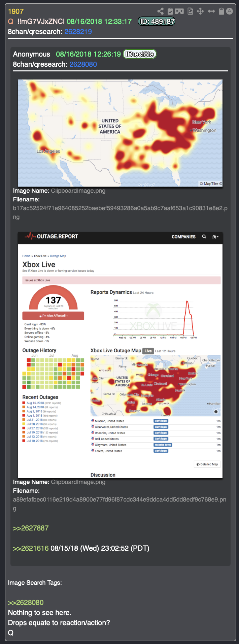Click the Image Search Tags label
Viewport: 239px width, 644px height.
(x=35, y=583)
